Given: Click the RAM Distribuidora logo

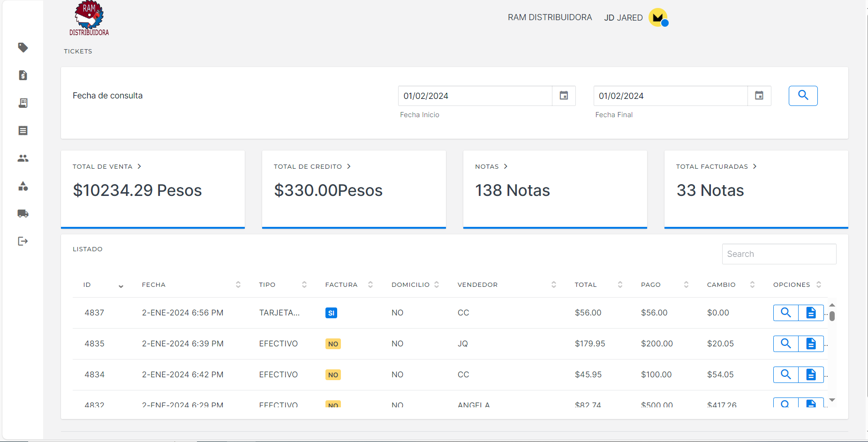Looking at the screenshot, I should pos(89,19).
